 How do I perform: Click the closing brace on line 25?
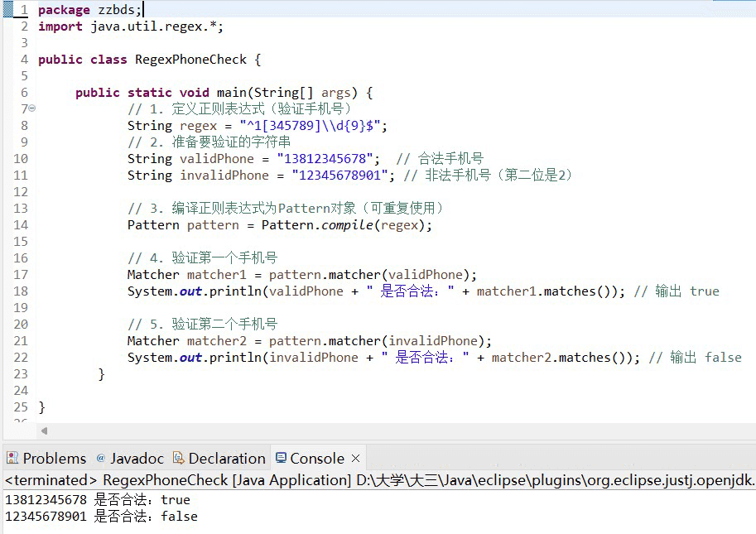41,407
